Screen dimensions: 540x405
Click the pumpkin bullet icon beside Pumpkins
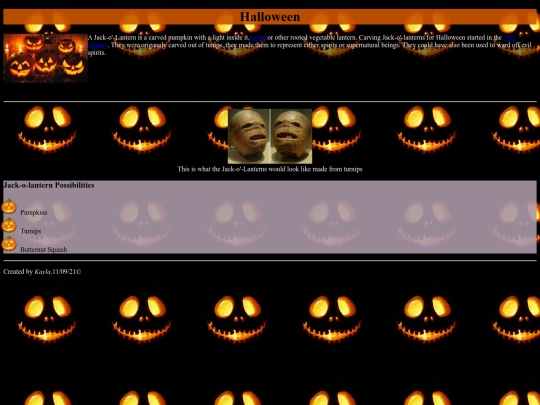(9, 206)
